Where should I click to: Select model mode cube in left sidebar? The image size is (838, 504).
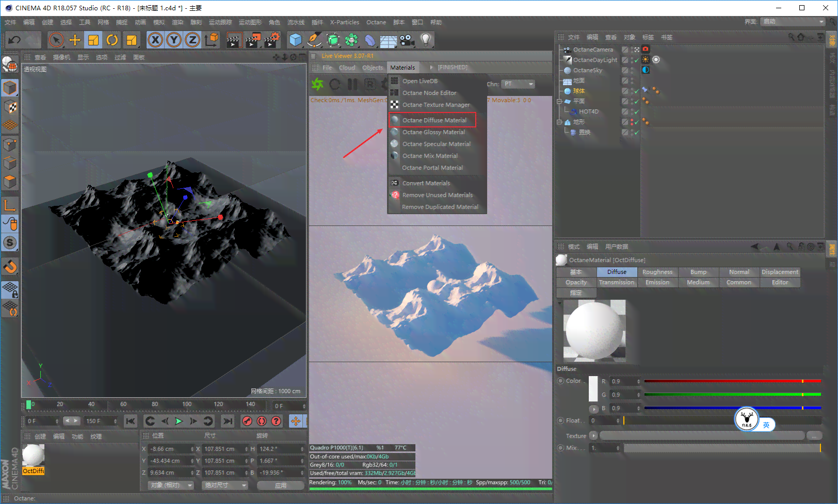(10, 88)
